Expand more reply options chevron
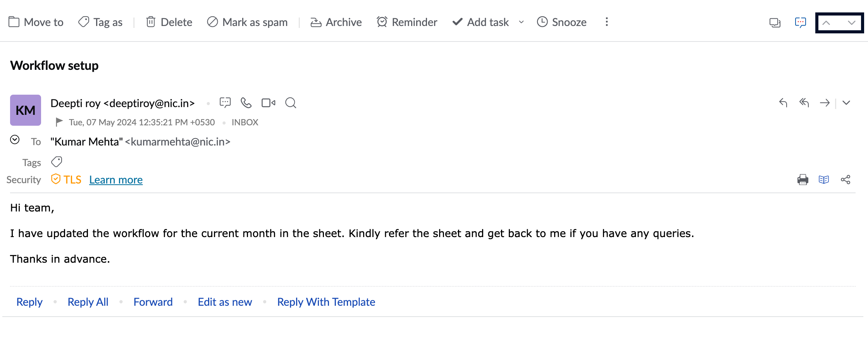The width and height of the screenshot is (868, 343). [846, 103]
